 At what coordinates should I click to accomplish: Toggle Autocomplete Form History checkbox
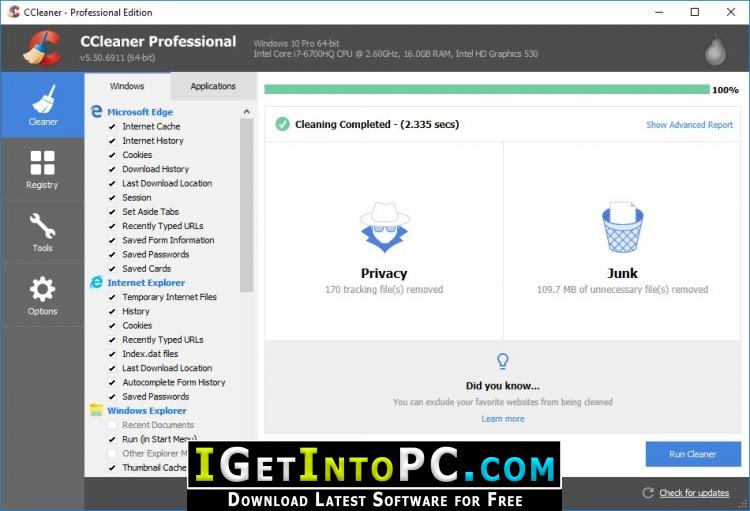click(112, 383)
